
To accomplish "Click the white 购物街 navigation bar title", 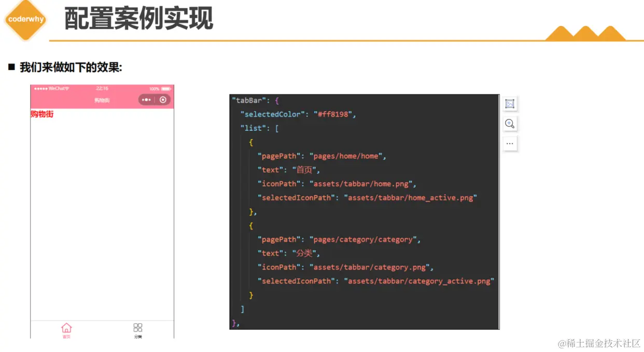I will (102, 100).
